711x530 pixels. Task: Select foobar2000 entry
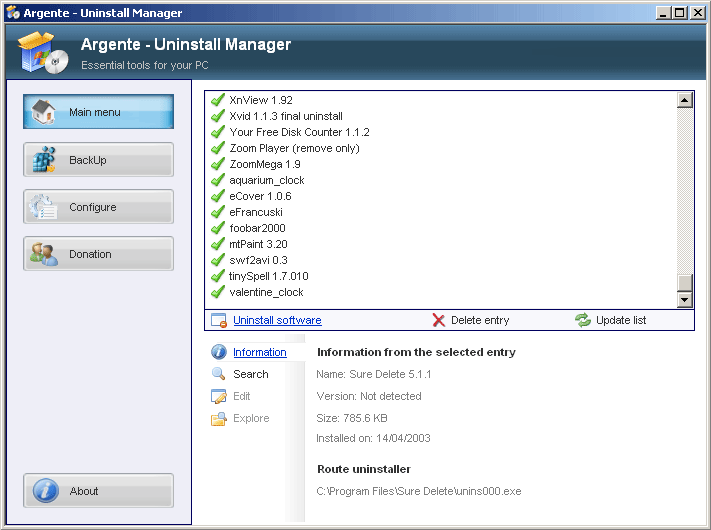tap(257, 228)
